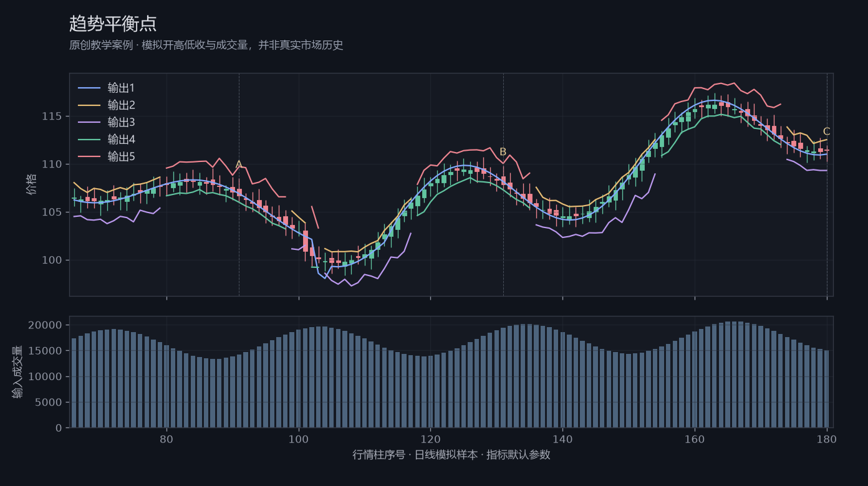This screenshot has width=868, height=486.
Task: Click the 输出1 legend label
Action: 121,88
